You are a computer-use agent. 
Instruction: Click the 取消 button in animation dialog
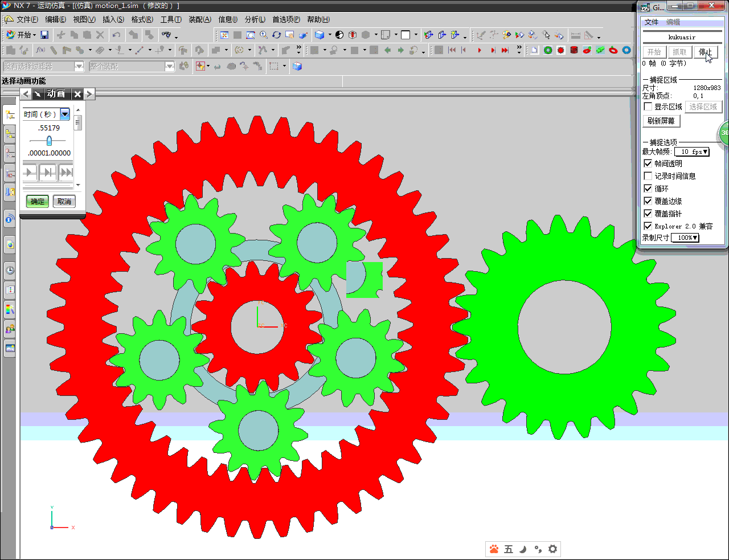(x=64, y=201)
